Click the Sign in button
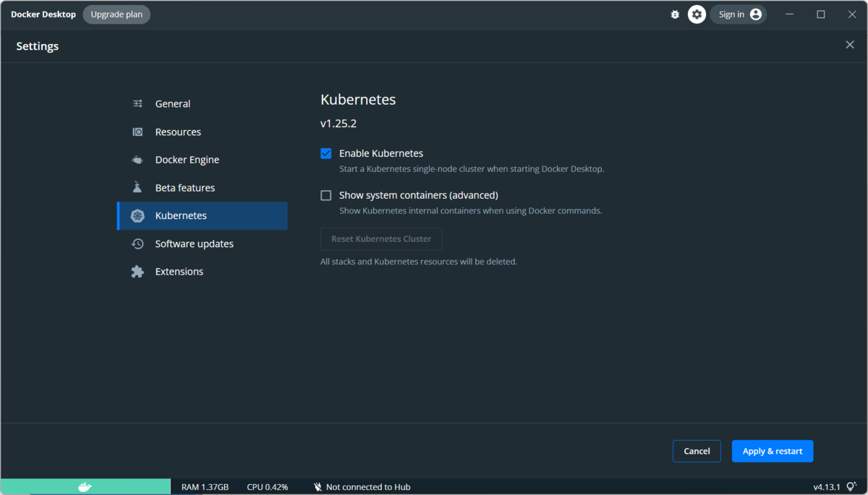The width and height of the screenshot is (868, 495). coord(738,14)
